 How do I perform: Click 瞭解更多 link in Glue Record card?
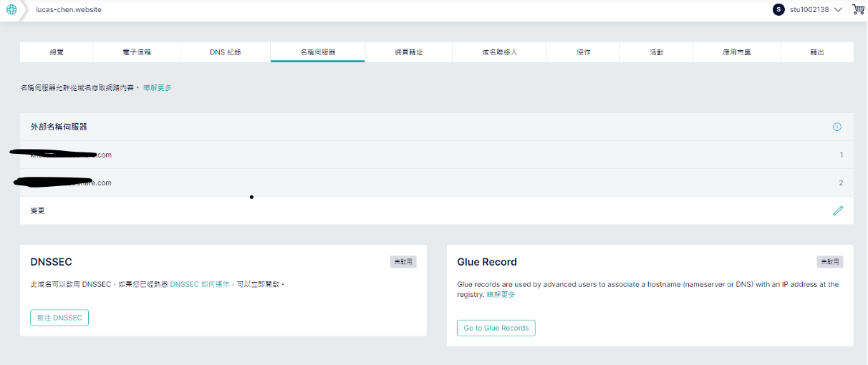(501, 295)
